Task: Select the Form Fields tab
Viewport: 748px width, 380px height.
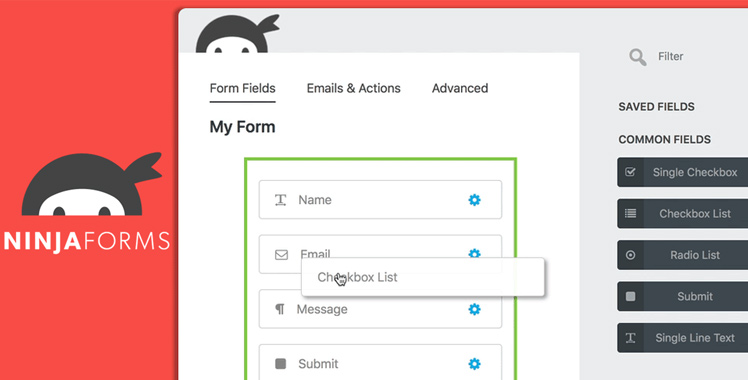Action: (x=242, y=89)
